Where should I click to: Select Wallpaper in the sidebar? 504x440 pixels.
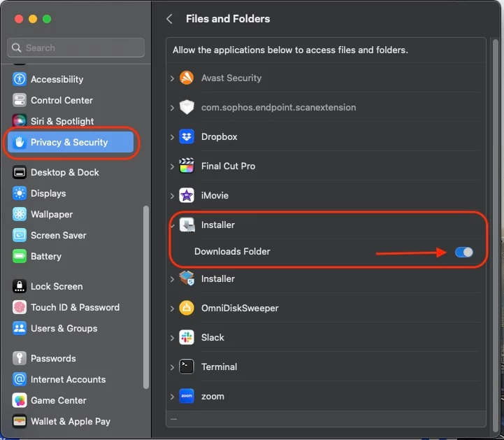pos(52,214)
